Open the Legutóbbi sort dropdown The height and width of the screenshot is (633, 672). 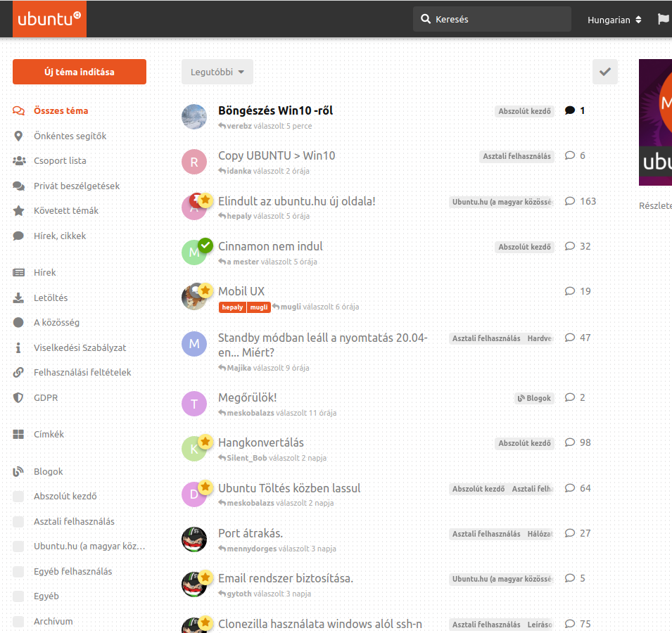[x=217, y=72]
